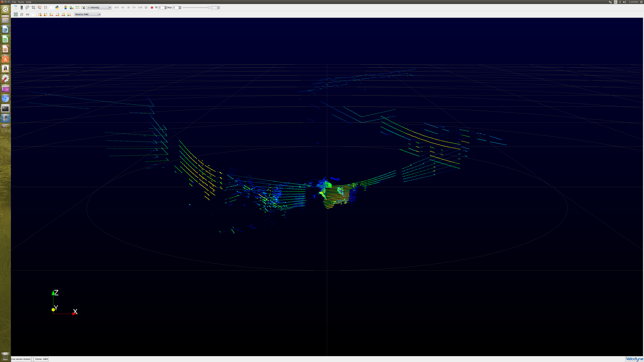Open the spreadsheet view of points

(x=46, y=8)
